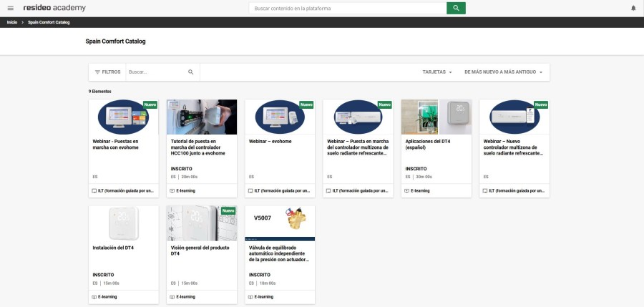Click the 9 Elementos count text
The width and height of the screenshot is (644, 307).
(x=99, y=92)
